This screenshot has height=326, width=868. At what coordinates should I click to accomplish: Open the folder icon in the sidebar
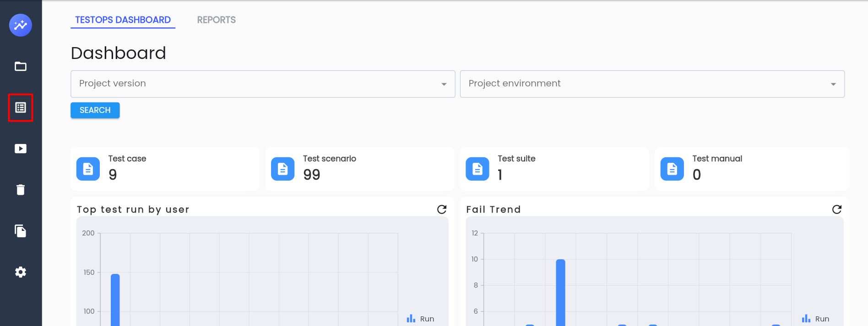21,66
